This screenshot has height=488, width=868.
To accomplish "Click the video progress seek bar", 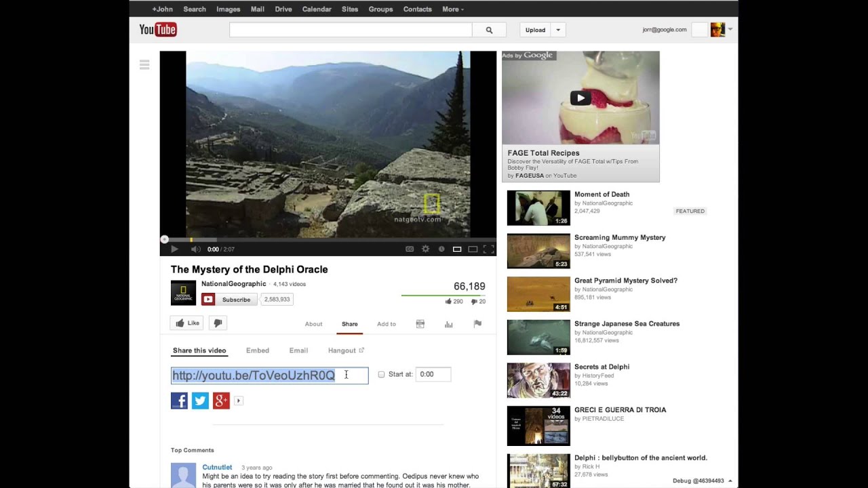I will tap(328, 240).
